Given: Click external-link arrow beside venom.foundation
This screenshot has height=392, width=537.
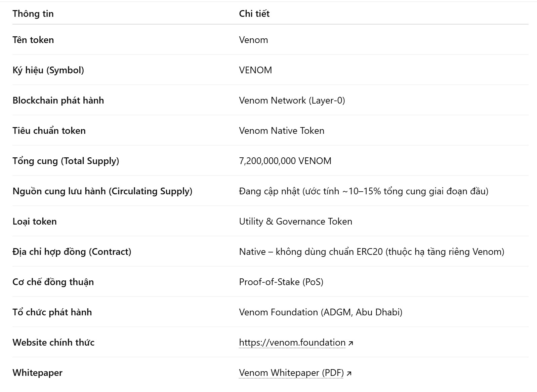Looking at the screenshot, I should [351, 343].
